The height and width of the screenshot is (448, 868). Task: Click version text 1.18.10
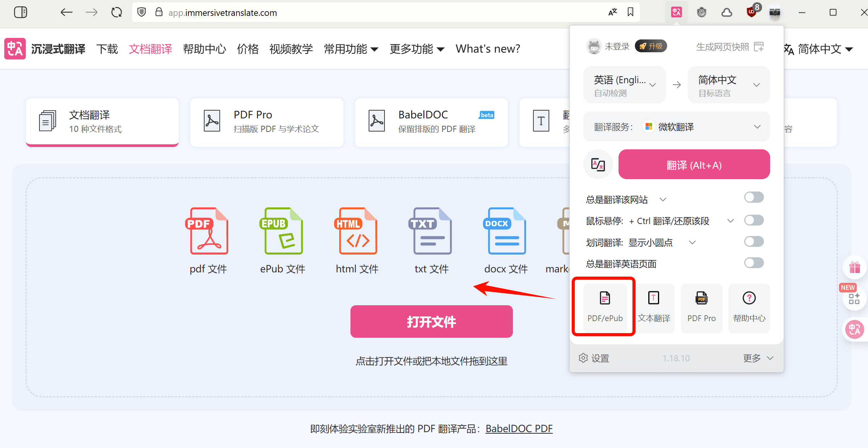click(676, 358)
